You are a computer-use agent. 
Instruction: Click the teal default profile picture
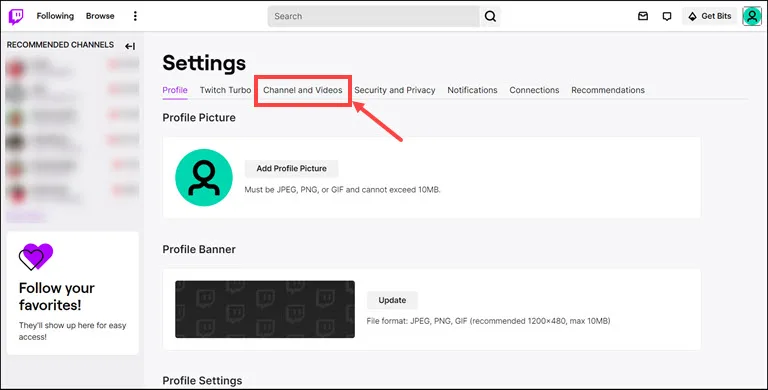[x=204, y=177]
